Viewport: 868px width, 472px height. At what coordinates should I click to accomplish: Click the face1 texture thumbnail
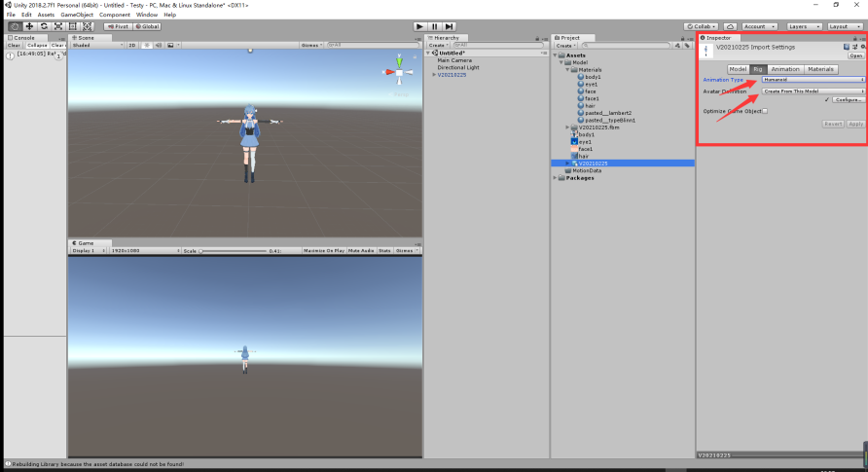[x=574, y=149]
